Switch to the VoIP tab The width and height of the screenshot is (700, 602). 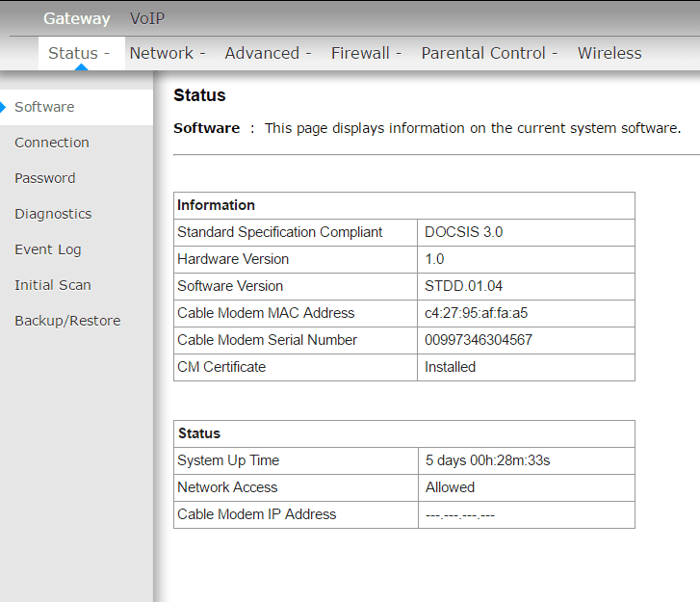tap(147, 19)
